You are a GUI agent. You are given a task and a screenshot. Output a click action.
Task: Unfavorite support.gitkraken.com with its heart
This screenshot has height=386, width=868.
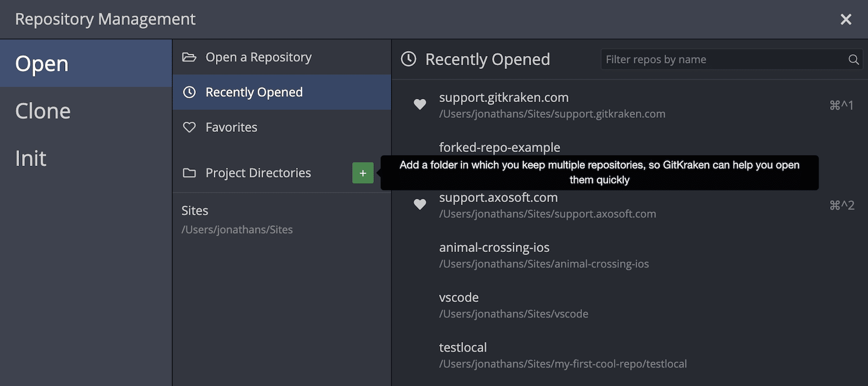[x=420, y=104]
